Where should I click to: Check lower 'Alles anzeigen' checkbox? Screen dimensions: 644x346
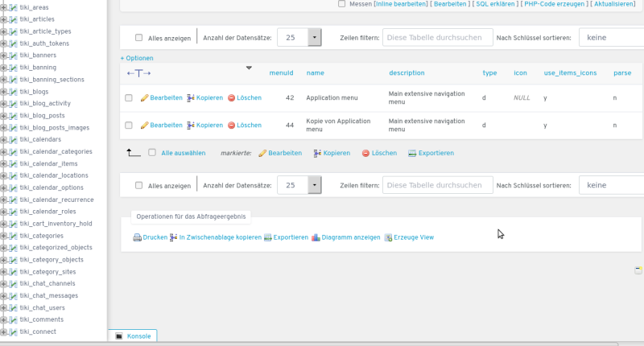[138, 186]
